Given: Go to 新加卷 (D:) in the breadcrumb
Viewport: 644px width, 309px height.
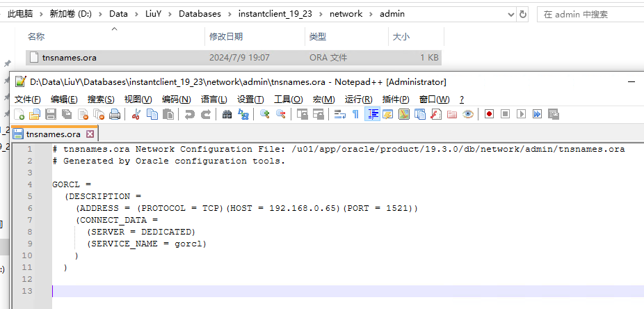Looking at the screenshot, I should tap(70, 14).
